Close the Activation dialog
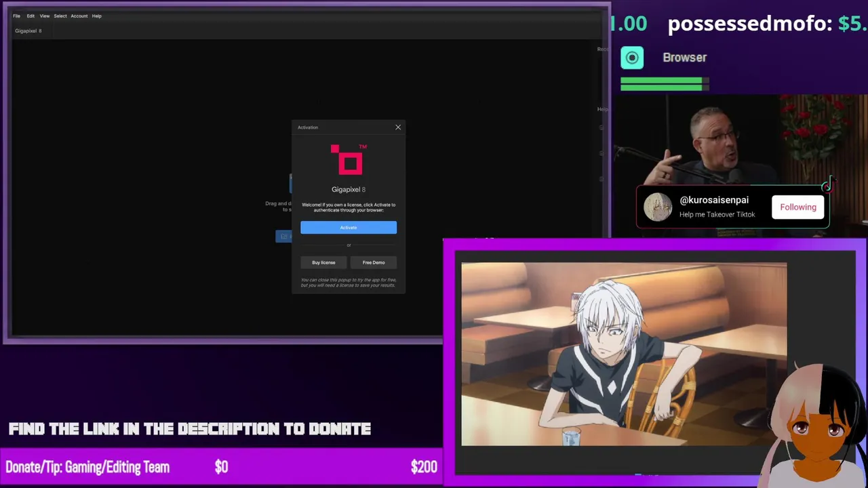The height and width of the screenshot is (488, 868). tap(398, 127)
